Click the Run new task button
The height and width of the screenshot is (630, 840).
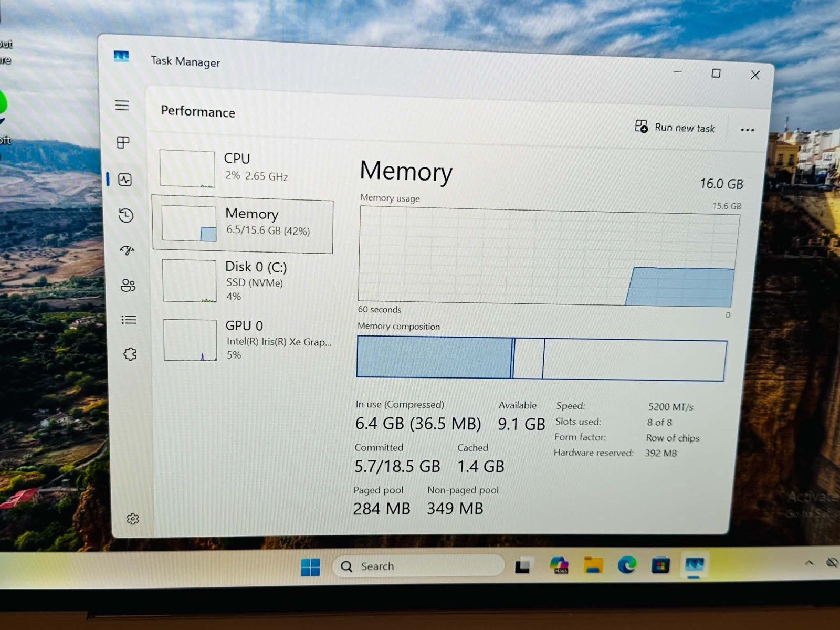tap(675, 127)
